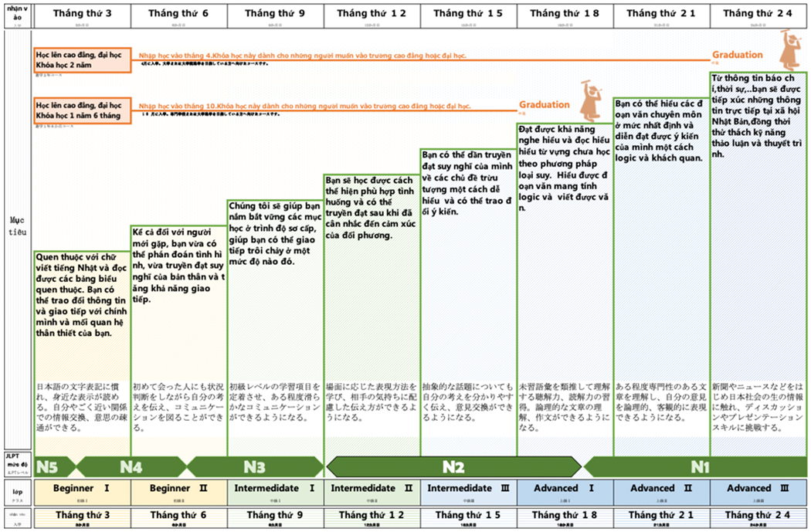Screen dimensions: 811x532
Task: Choose the Advanced III class cell
Action: tap(758, 490)
